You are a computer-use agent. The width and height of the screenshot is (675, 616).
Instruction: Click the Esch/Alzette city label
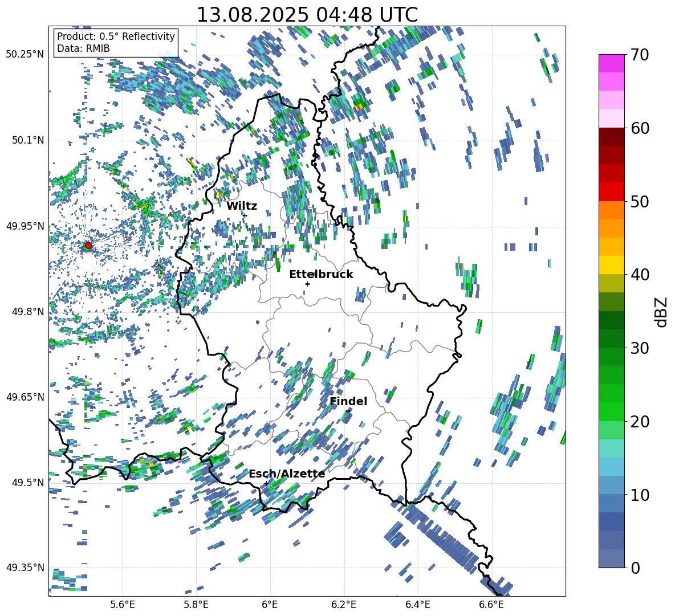tap(287, 474)
